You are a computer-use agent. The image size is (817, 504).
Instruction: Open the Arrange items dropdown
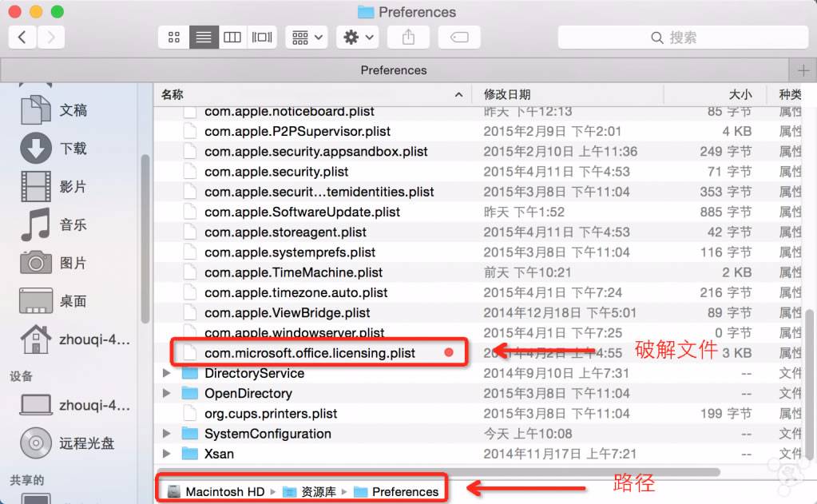[307, 38]
